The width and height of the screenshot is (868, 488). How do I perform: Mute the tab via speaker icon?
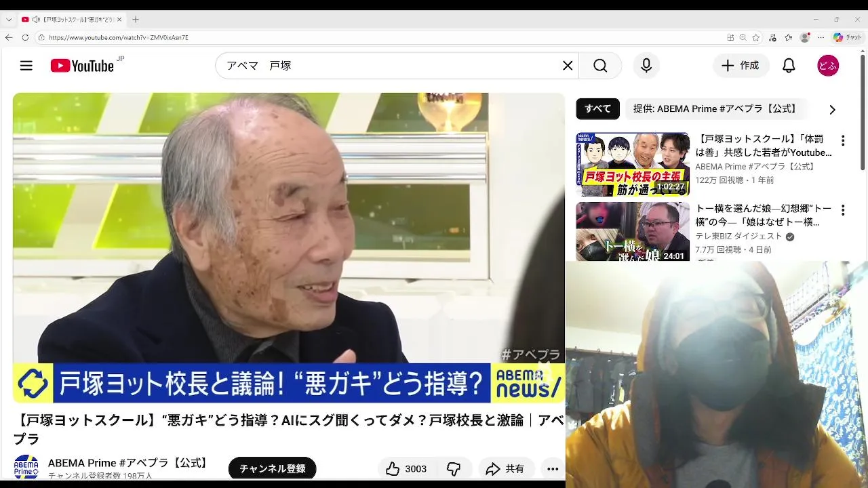35,20
